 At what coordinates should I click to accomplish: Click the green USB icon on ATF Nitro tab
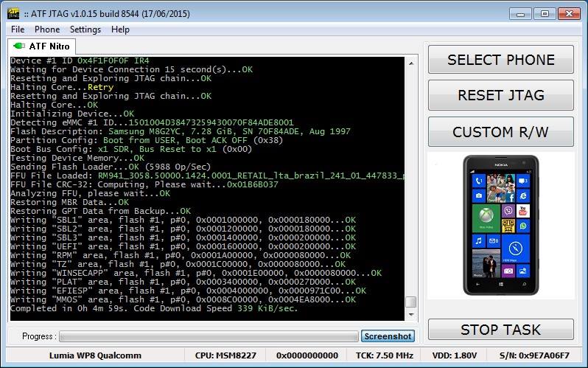(x=18, y=46)
